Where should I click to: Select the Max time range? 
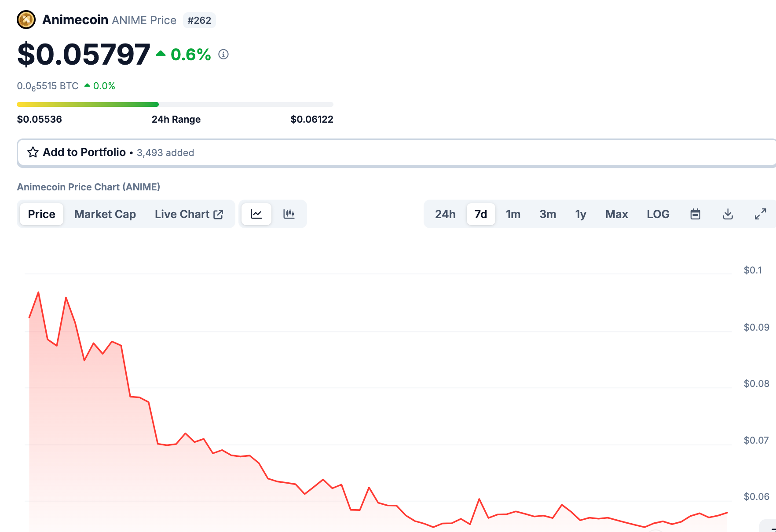coord(616,214)
